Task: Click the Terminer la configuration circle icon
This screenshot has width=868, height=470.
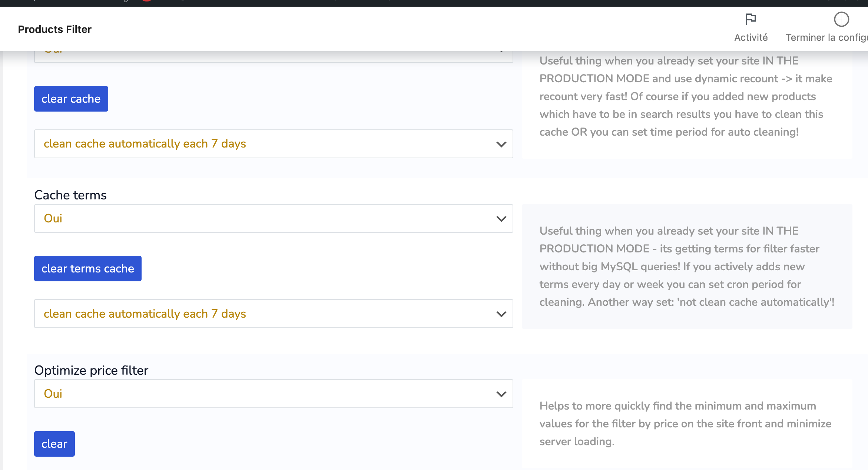Action: click(x=841, y=19)
